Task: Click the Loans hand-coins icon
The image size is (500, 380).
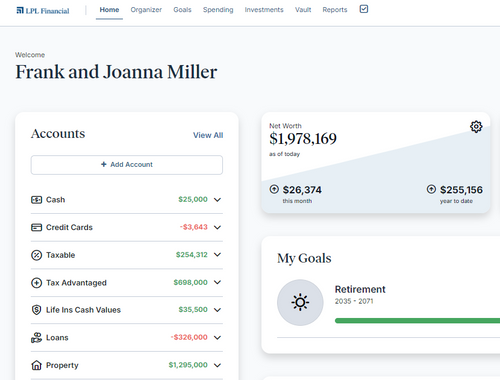Action: 36,338
